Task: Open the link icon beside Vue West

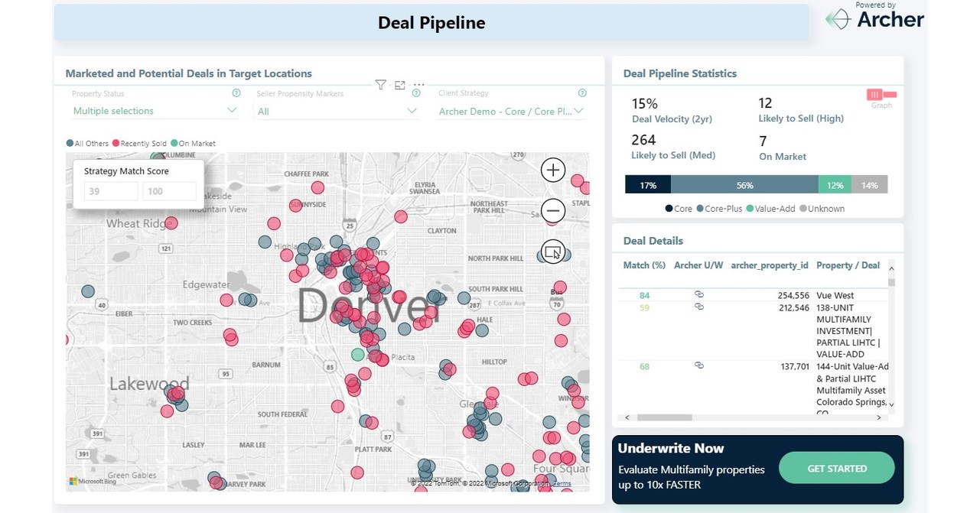Action: click(x=698, y=294)
